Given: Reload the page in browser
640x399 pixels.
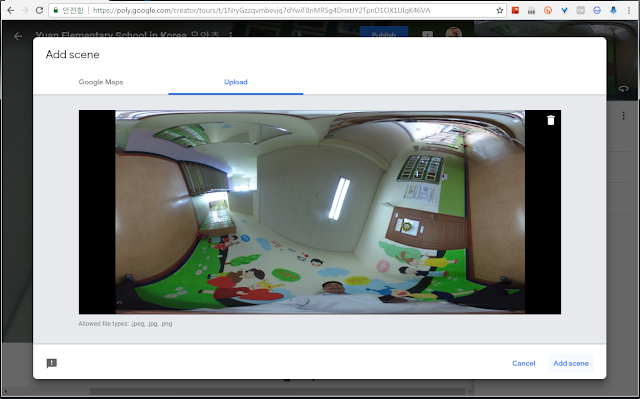Looking at the screenshot, I should pyautogui.click(x=39, y=10).
